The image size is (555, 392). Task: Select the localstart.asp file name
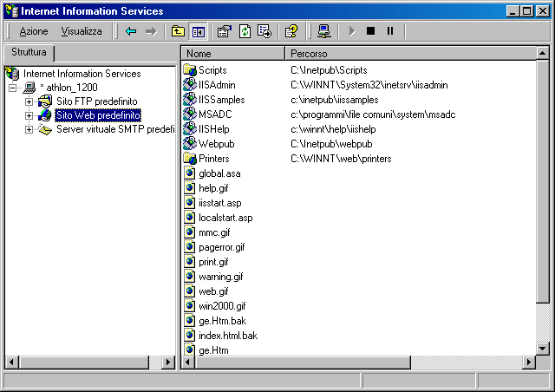coord(225,218)
